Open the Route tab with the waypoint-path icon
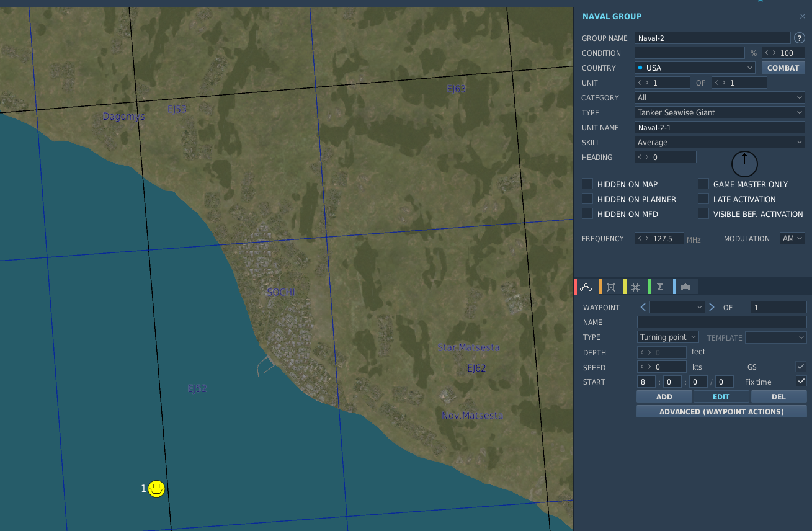The image size is (812, 531). (586, 287)
